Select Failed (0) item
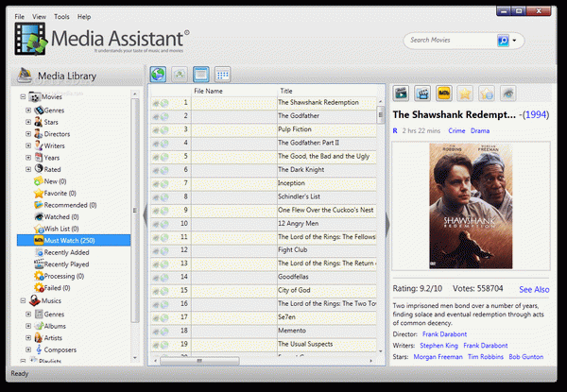Viewport: 567px width, 392px height. pos(52,288)
